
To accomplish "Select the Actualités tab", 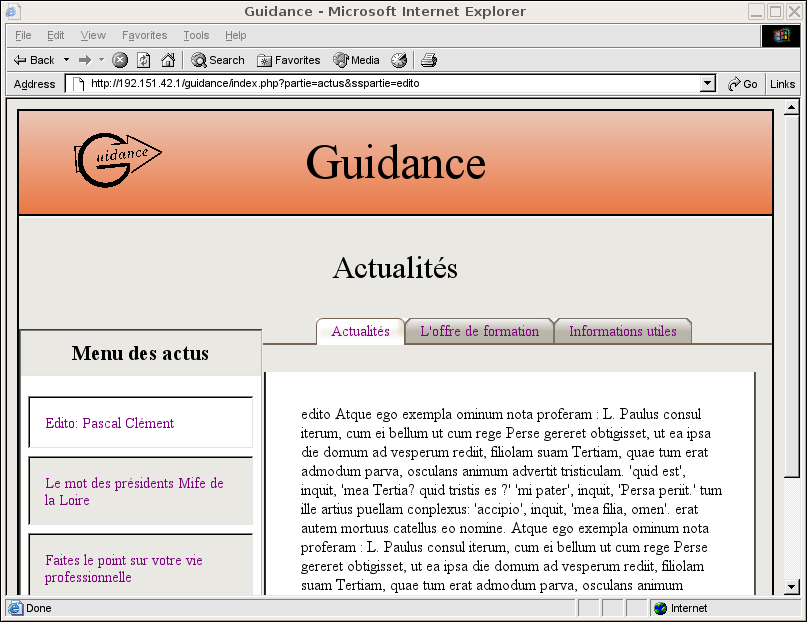I will tap(360, 331).
